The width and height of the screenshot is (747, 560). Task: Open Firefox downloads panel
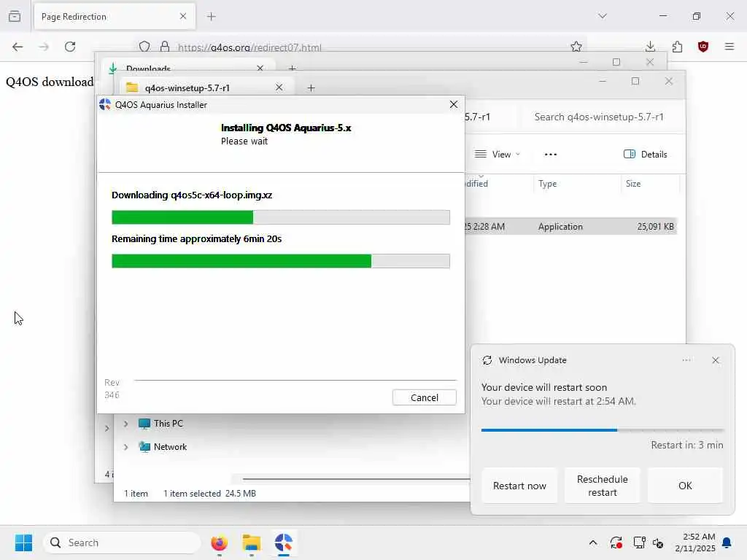click(x=650, y=47)
